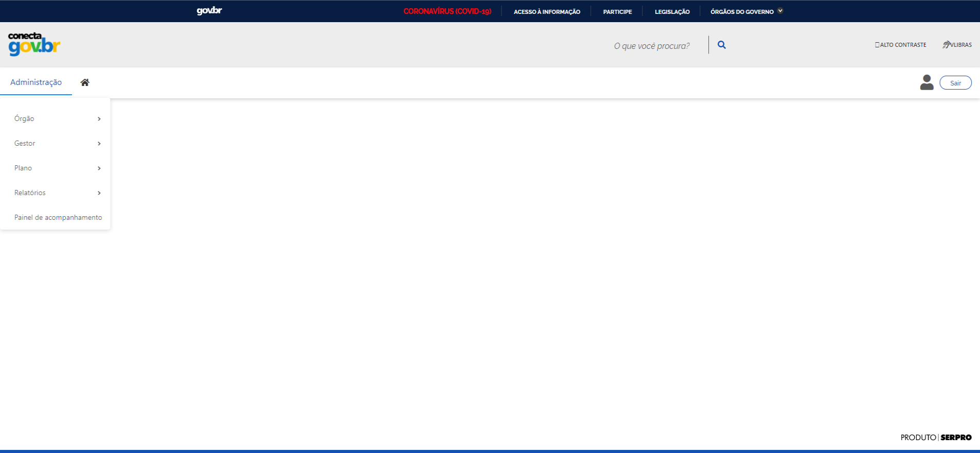Viewport: 980px width, 453px height.
Task: Open the Coronavírus (COVID-19) link
Action: point(447,11)
